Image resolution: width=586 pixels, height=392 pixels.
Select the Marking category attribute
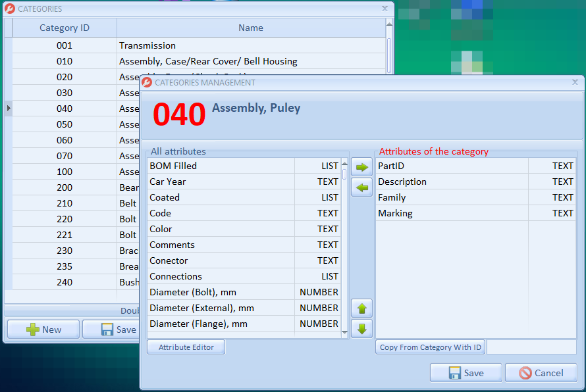point(452,213)
